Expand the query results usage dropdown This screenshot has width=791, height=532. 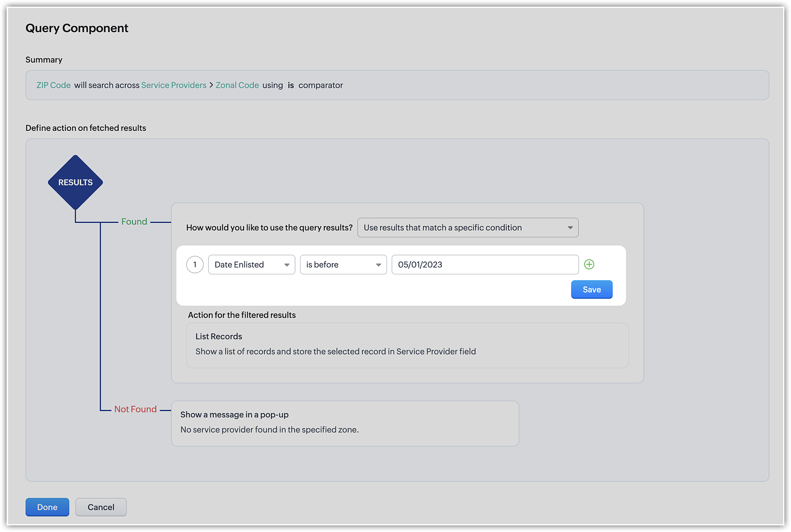[467, 228]
